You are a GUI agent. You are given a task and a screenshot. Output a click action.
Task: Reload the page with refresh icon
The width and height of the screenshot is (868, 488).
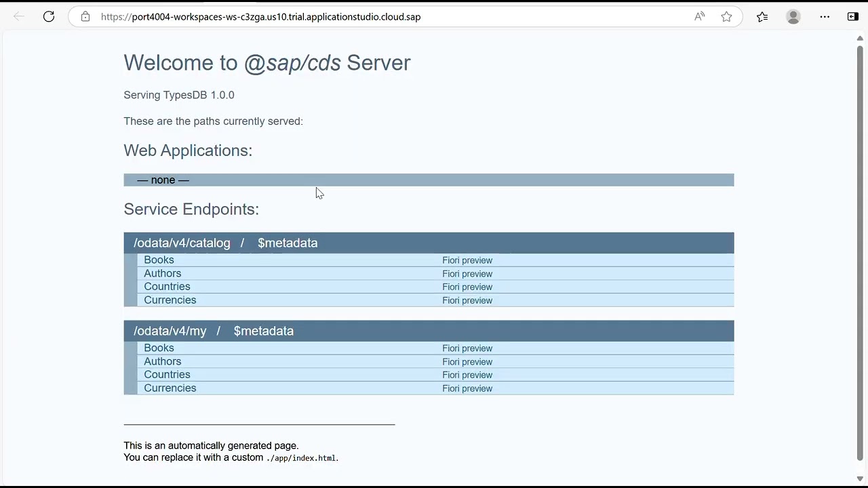pyautogui.click(x=49, y=16)
